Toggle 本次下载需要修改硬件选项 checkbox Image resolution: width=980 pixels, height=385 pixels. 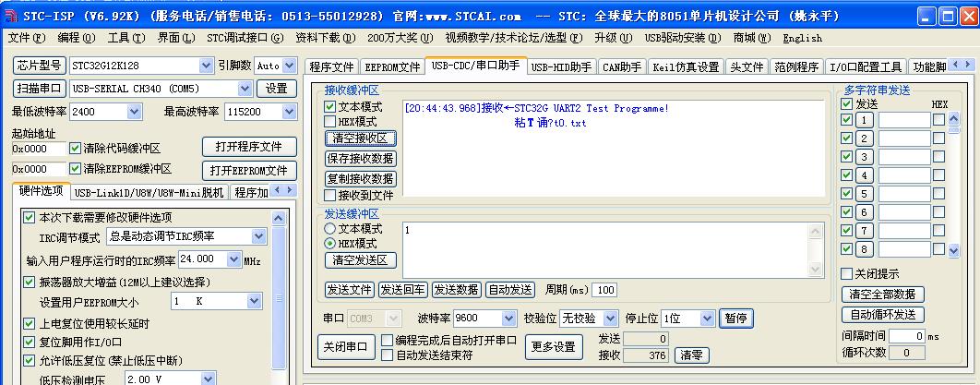[29, 218]
